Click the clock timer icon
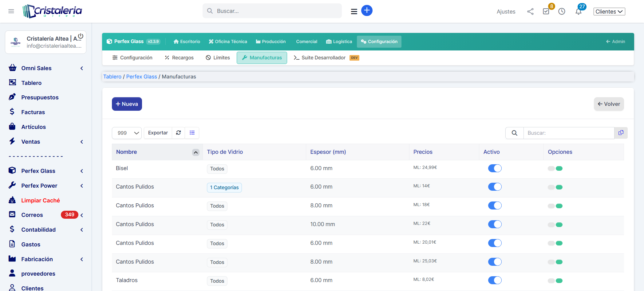The width and height of the screenshot is (644, 291). (x=562, y=12)
